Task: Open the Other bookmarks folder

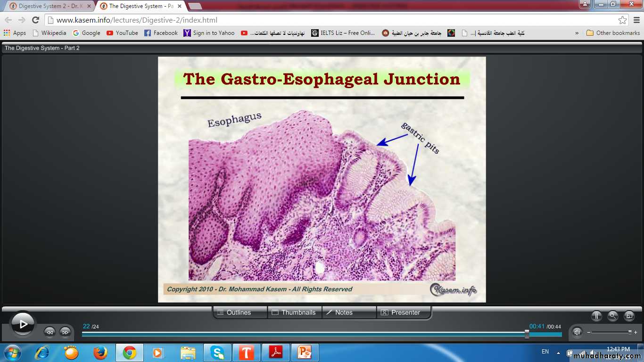Action: [613, 33]
